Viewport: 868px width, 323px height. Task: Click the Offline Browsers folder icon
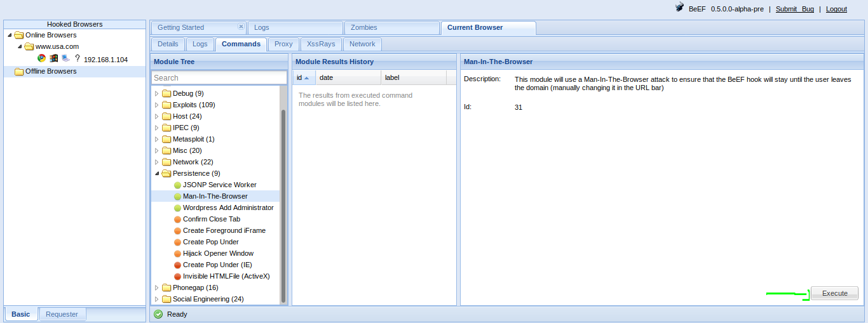(x=19, y=72)
